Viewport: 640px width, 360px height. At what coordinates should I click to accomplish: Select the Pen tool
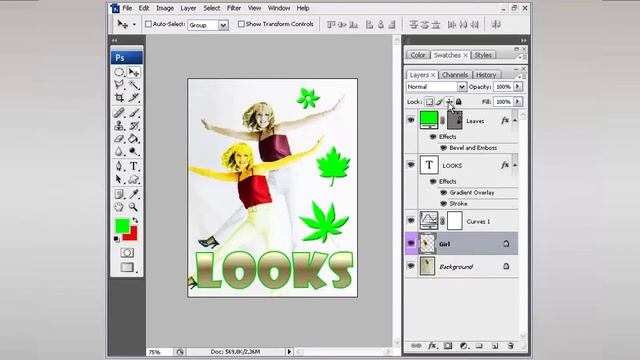coord(119,166)
